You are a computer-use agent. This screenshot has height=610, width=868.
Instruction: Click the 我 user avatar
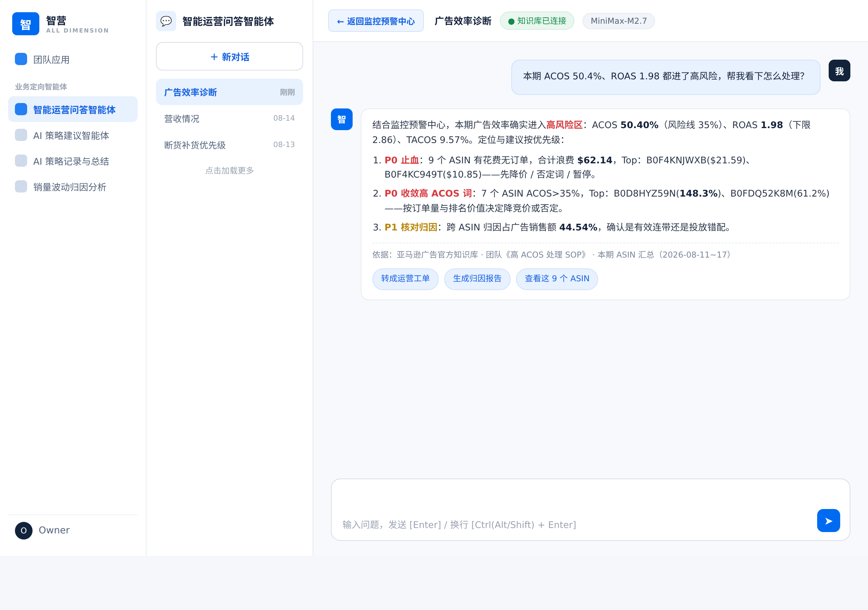coord(839,71)
